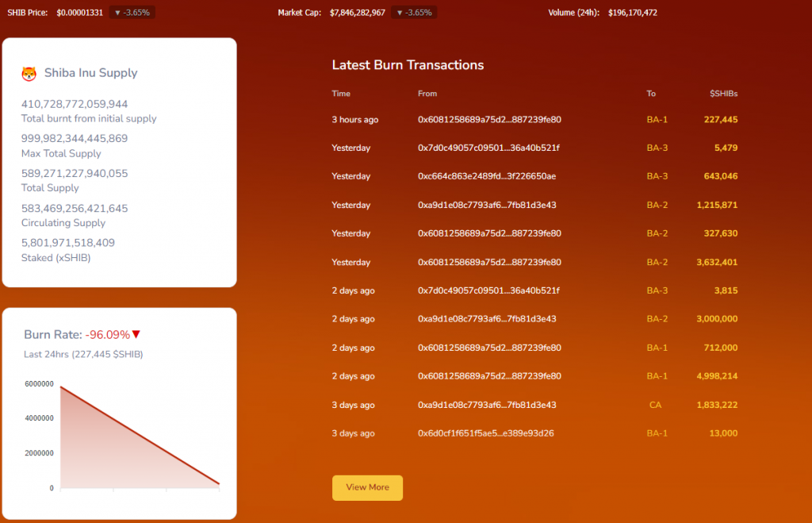Screen dimensions: 812x523
Task: Click the 1,833,222 SHIB amount
Action: point(717,405)
